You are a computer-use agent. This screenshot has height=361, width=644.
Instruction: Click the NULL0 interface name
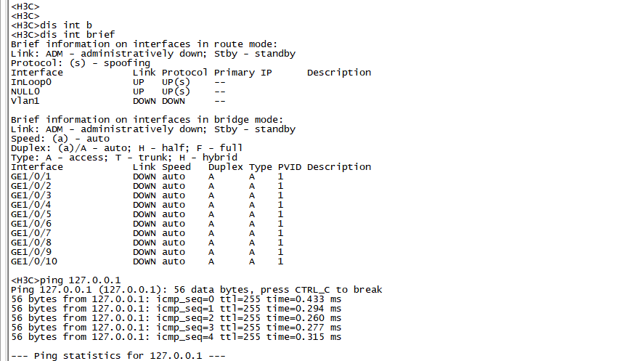point(25,92)
